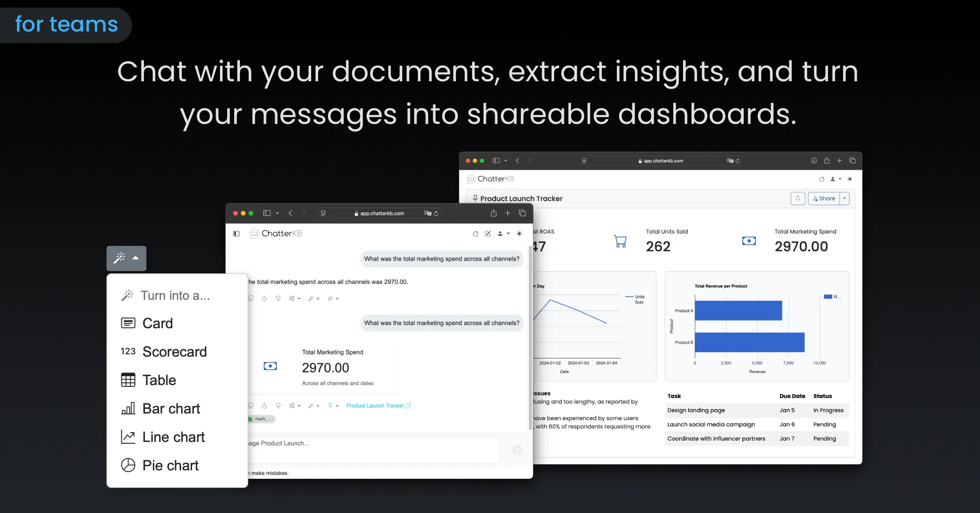This screenshot has height=513, width=980.
Task: Open Product Launch Tracker link in chat
Action: coord(378,406)
